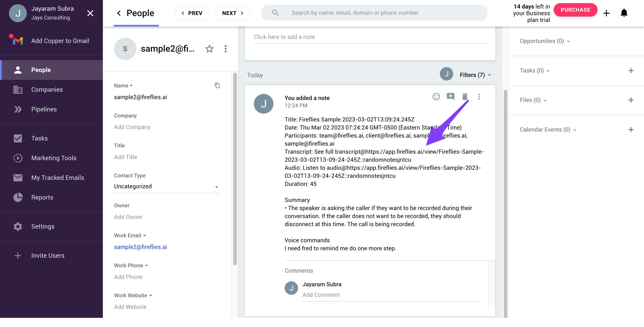Viewport: 644px width, 327px height.
Task: Click the user avatar J in sidebar header
Action: (18, 13)
